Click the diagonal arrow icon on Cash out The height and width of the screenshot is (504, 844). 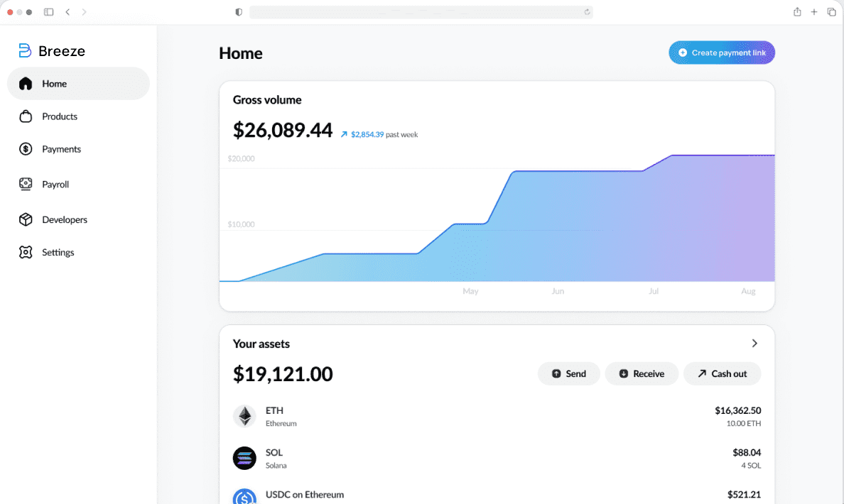click(x=702, y=373)
